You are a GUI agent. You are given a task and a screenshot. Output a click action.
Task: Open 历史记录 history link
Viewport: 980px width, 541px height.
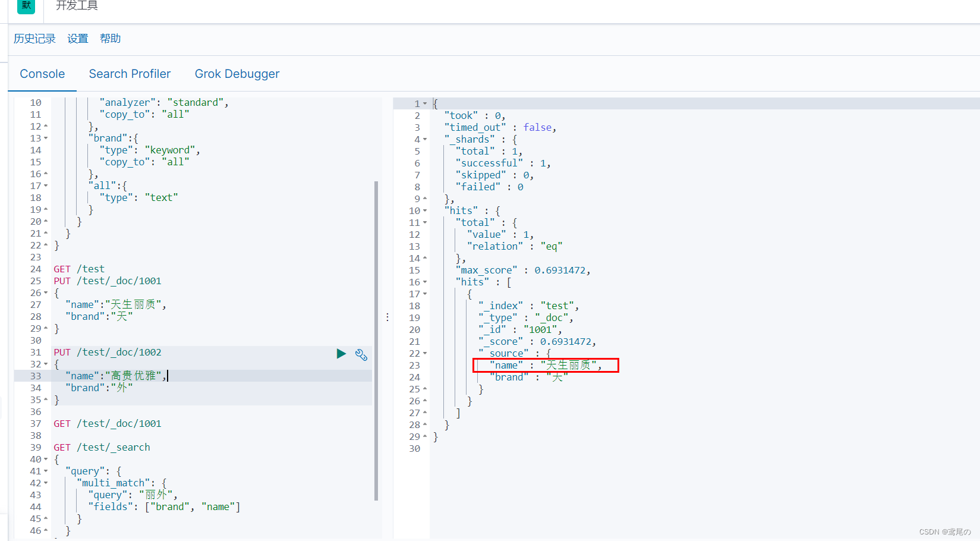(x=34, y=39)
